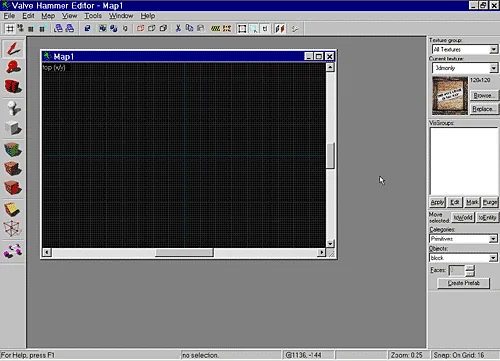Select the Vertex manipulation tool (wireframe cube)
Image resolution: width=500 pixels, height=361 pixels.
(x=13, y=229)
